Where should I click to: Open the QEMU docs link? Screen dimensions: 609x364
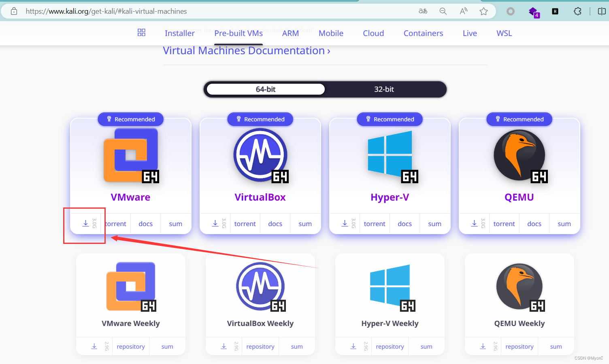[534, 224]
